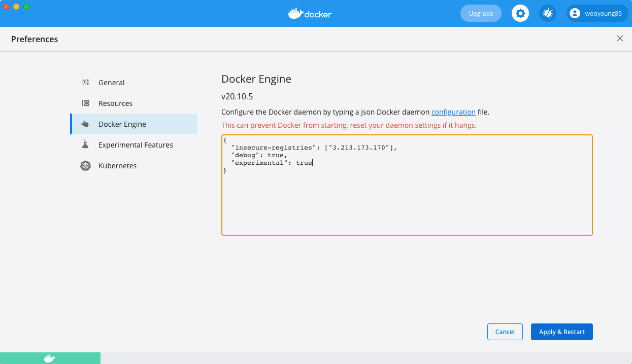Click the red daemon warning message
632x364 pixels.
349,125
